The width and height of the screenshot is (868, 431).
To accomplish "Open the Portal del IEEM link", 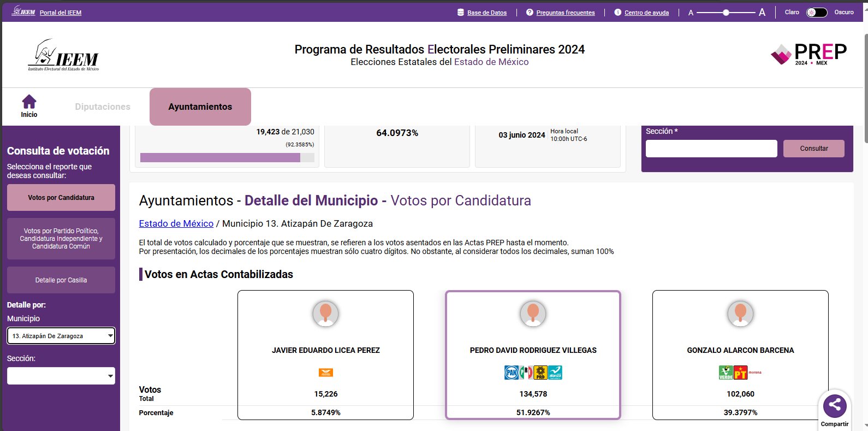I will click(x=61, y=13).
